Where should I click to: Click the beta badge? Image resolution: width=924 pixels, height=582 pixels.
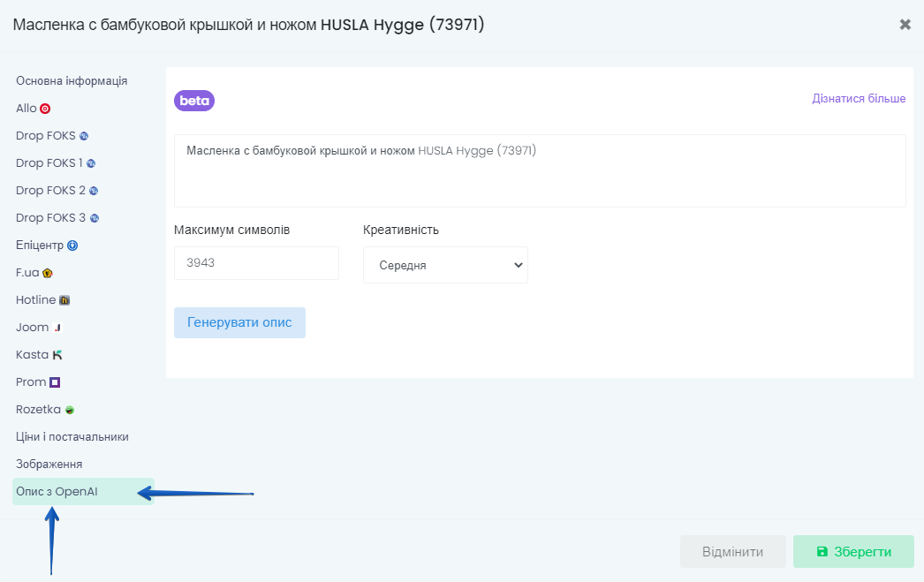tap(193, 101)
